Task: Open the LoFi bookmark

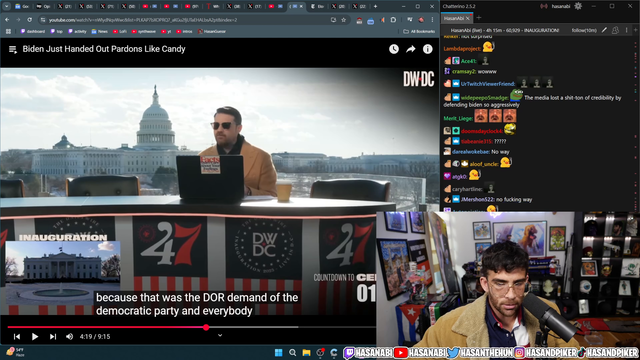Action: click(120, 31)
